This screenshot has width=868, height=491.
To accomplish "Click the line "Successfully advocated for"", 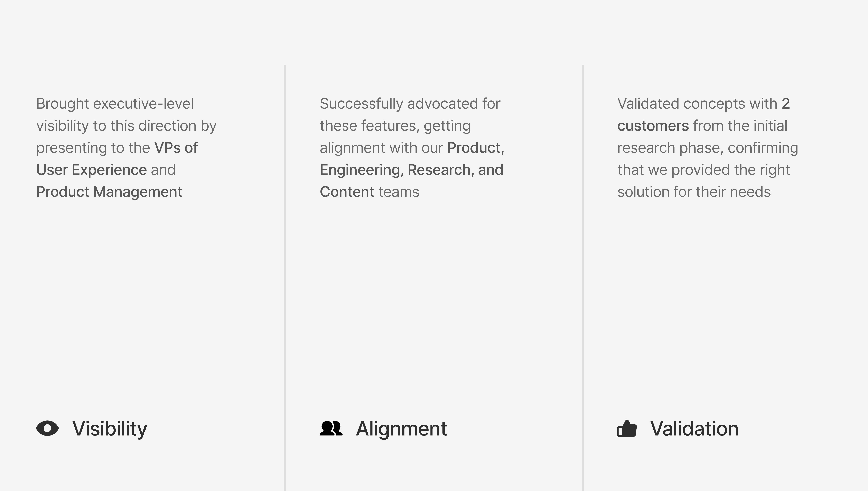I will pos(410,104).
